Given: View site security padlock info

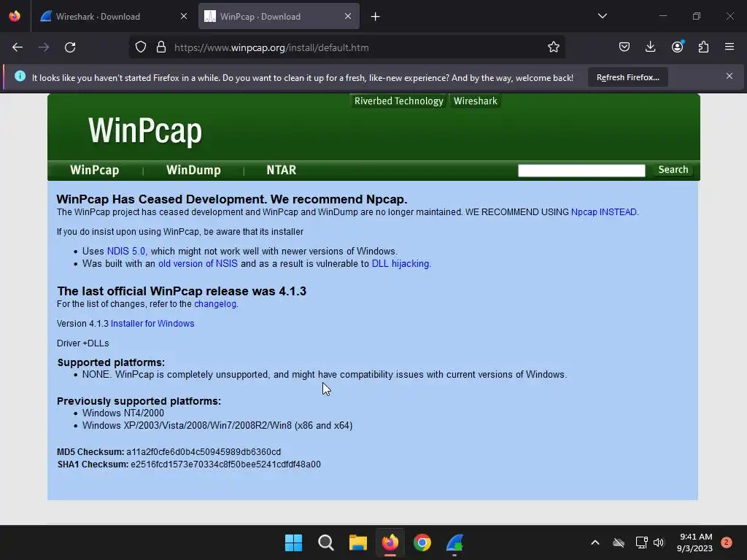Looking at the screenshot, I should click(161, 47).
